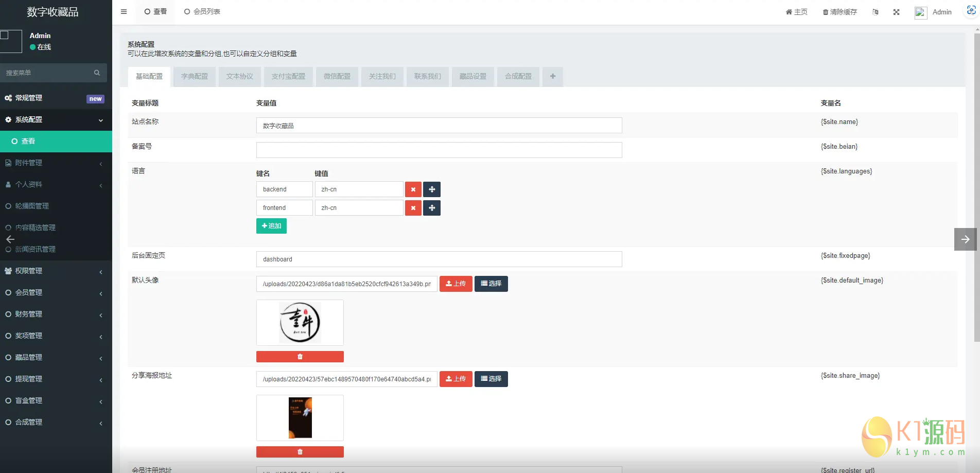Select the 文本协议 config tab

click(240, 77)
